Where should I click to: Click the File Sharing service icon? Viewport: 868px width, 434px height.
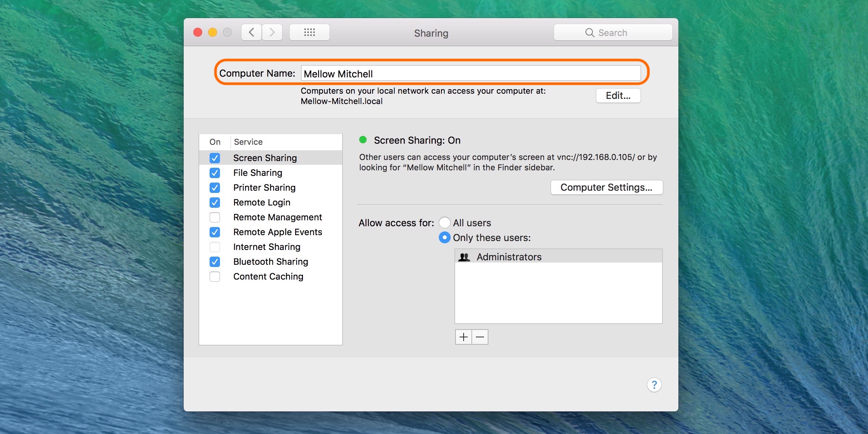(215, 172)
